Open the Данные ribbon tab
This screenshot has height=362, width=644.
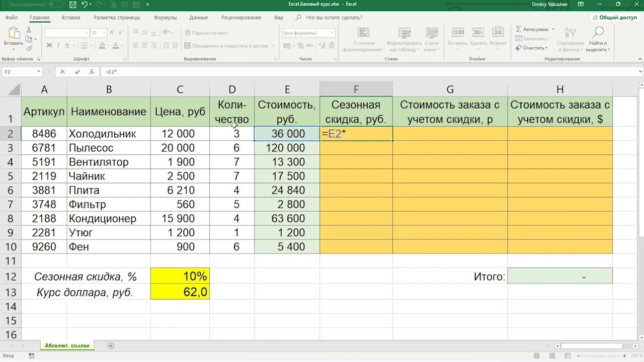point(199,18)
